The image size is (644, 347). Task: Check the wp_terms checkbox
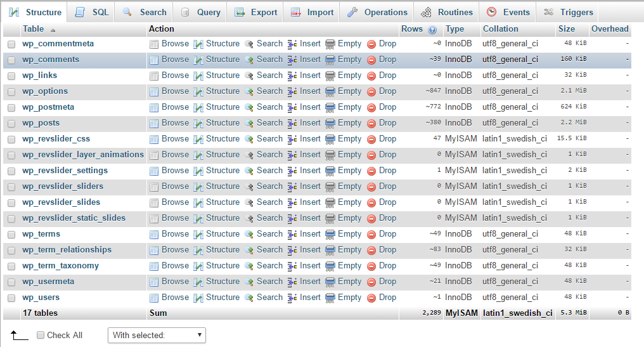tap(11, 235)
